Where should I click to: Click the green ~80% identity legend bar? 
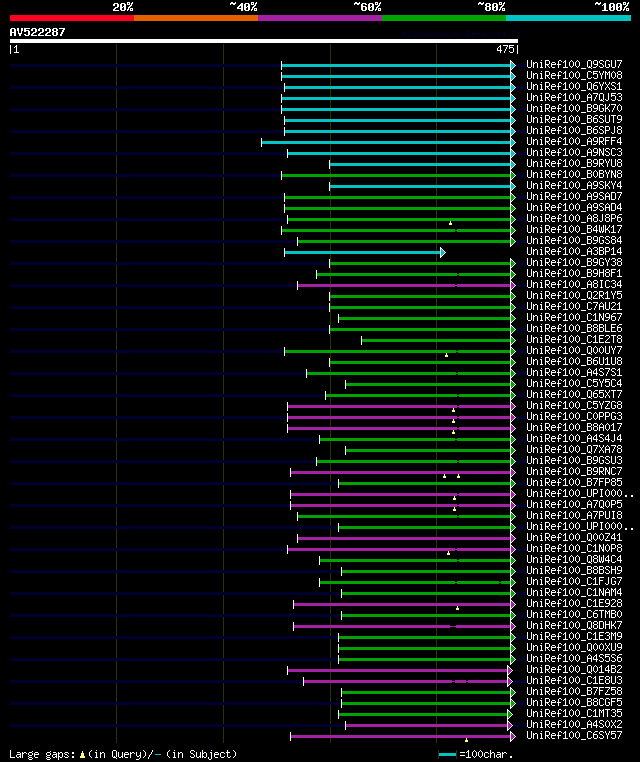click(444, 18)
